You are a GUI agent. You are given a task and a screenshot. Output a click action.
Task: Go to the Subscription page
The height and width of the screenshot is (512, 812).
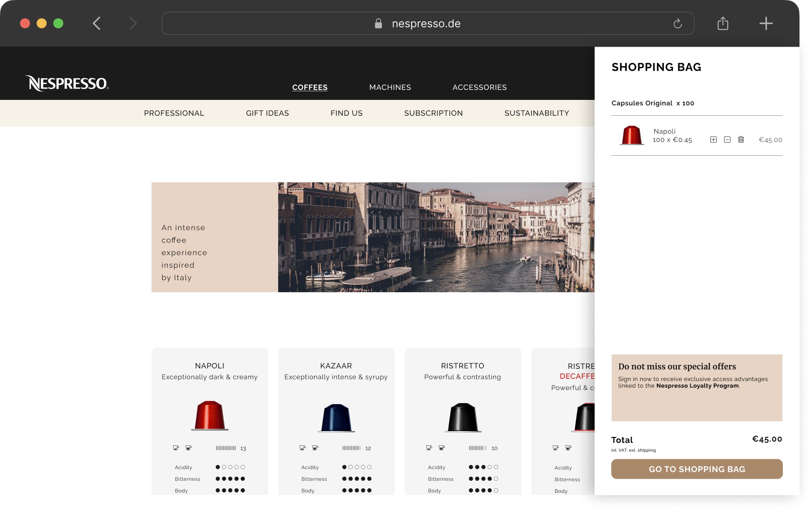[433, 113]
